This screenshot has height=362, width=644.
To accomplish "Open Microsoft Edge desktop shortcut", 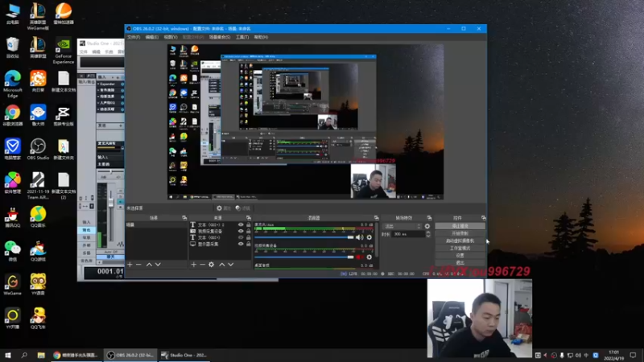I will (x=13, y=84).
